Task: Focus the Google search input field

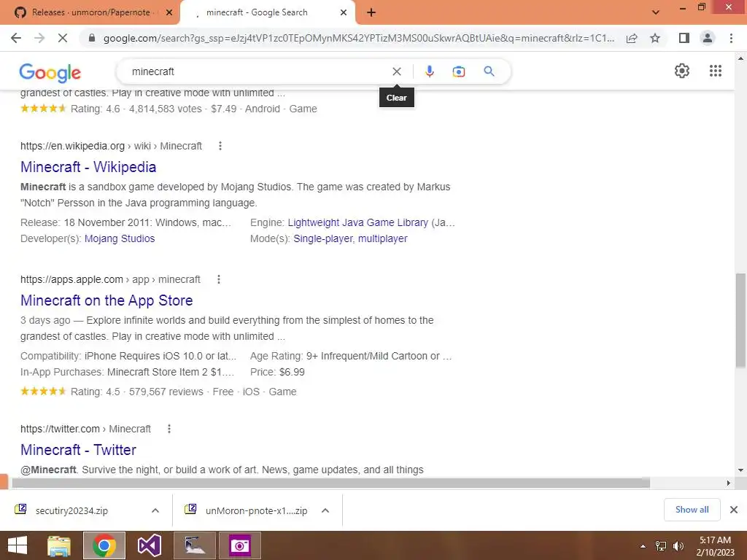Action: point(258,71)
